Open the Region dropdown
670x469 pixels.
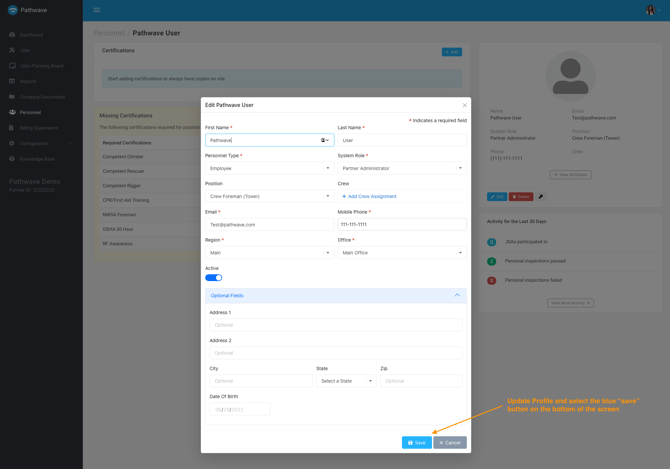269,253
